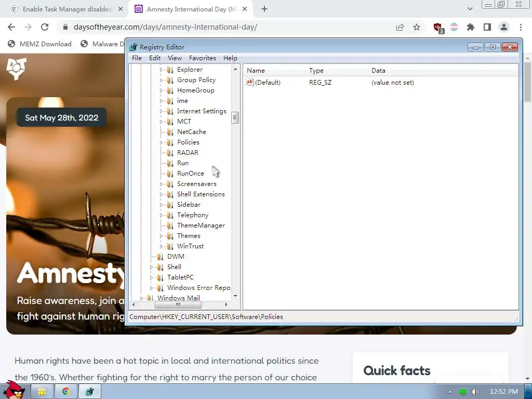The width and height of the screenshot is (532, 399).
Task: Open the Favorites menu in Registry Editor
Action: (202, 58)
